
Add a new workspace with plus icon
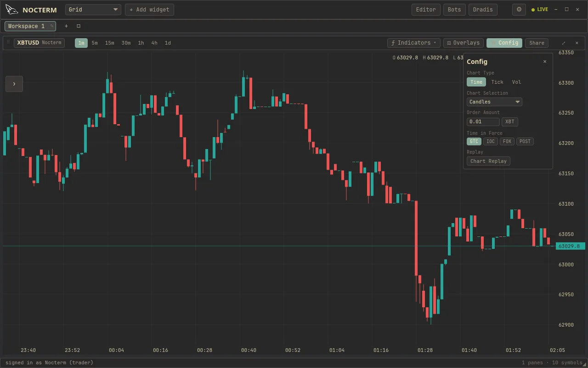pos(66,26)
